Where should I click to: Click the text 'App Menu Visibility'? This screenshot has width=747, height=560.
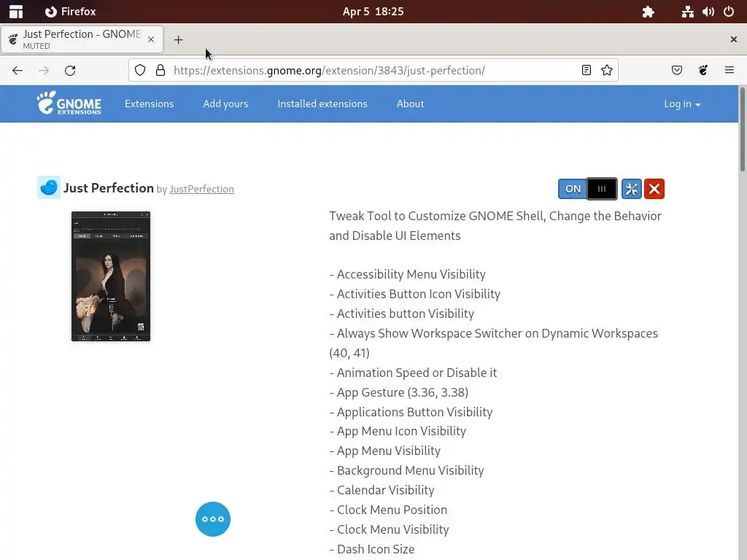(x=389, y=451)
